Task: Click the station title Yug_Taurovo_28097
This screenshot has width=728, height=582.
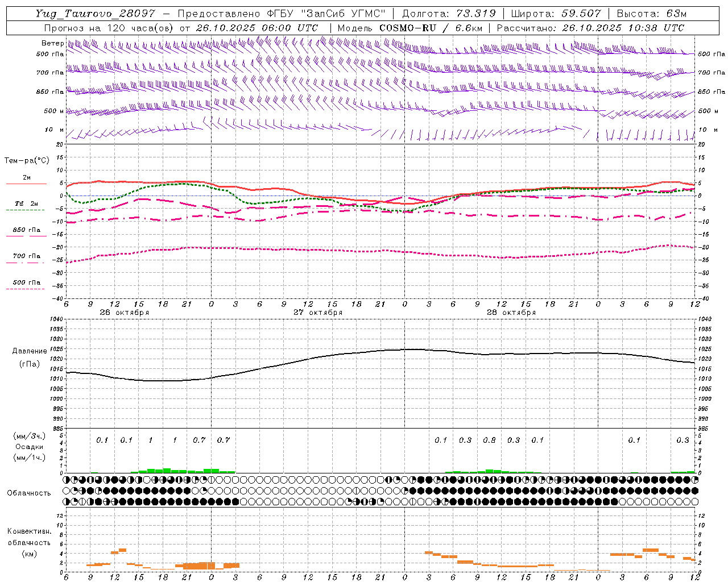Action: (95, 14)
